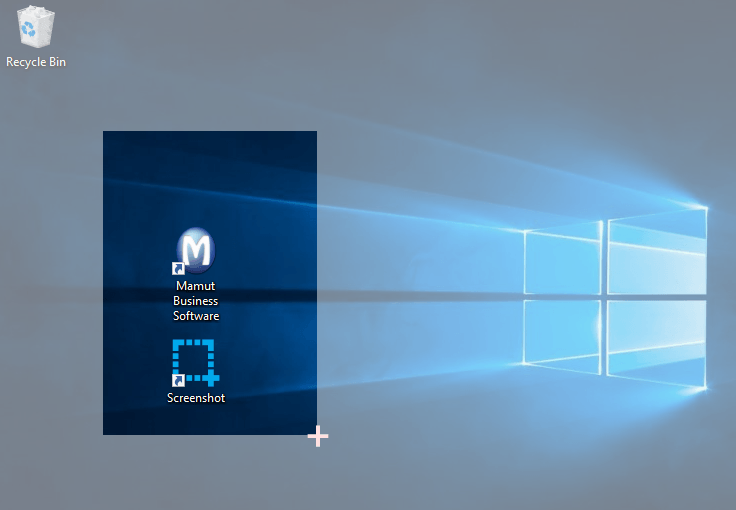This screenshot has height=510, width=736.
Task: Click the upper-right pane of the Windows logo
Action: point(656,255)
